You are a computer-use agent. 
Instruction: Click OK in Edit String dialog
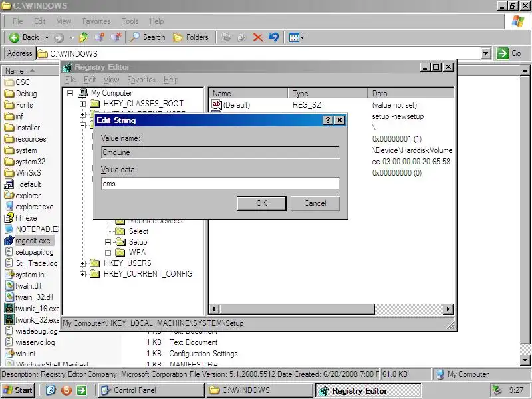(261, 203)
